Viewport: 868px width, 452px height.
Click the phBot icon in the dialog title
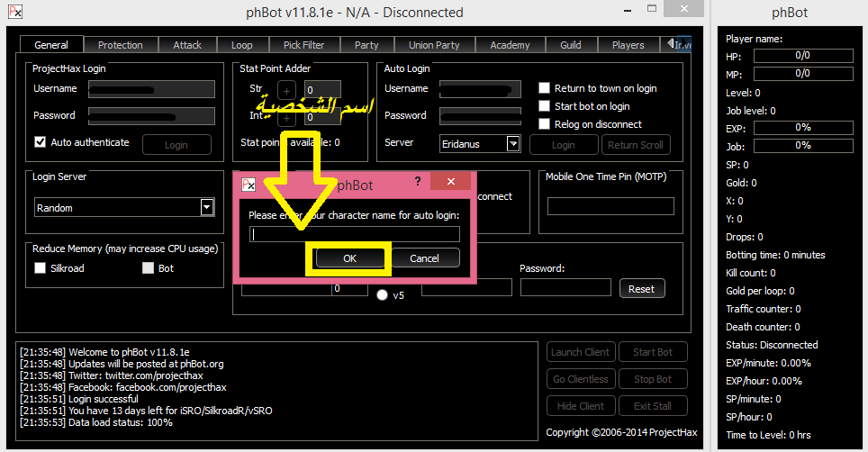tap(249, 185)
